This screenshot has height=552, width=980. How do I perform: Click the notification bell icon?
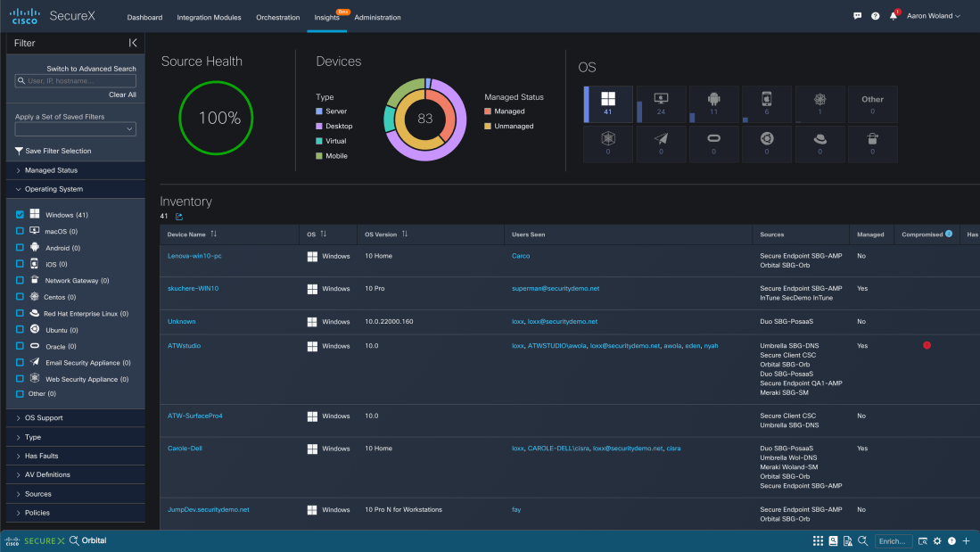pos(894,16)
